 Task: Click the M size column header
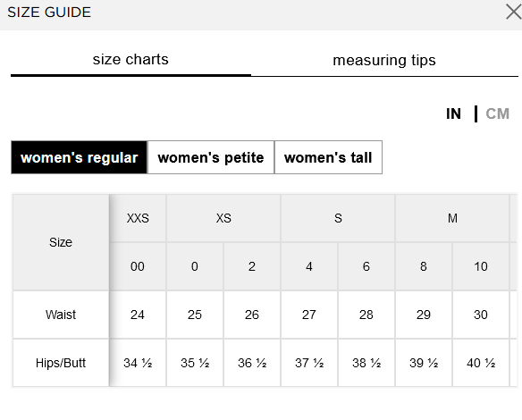click(x=452, y=218)
